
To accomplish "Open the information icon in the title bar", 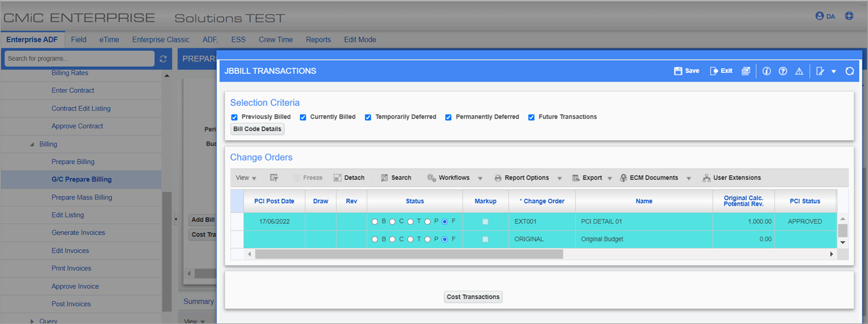I will tap(767, 71).
